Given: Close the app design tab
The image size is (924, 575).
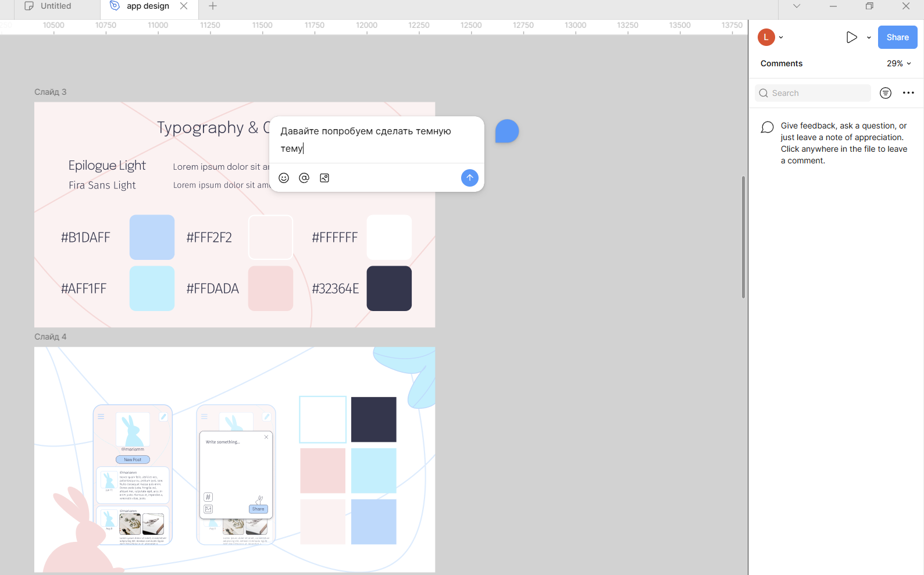Looking at the screenshot, I should point(184,6).
